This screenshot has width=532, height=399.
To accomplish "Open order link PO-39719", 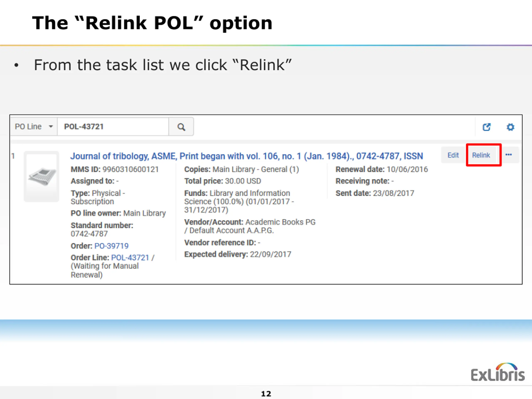I will 111,246.
